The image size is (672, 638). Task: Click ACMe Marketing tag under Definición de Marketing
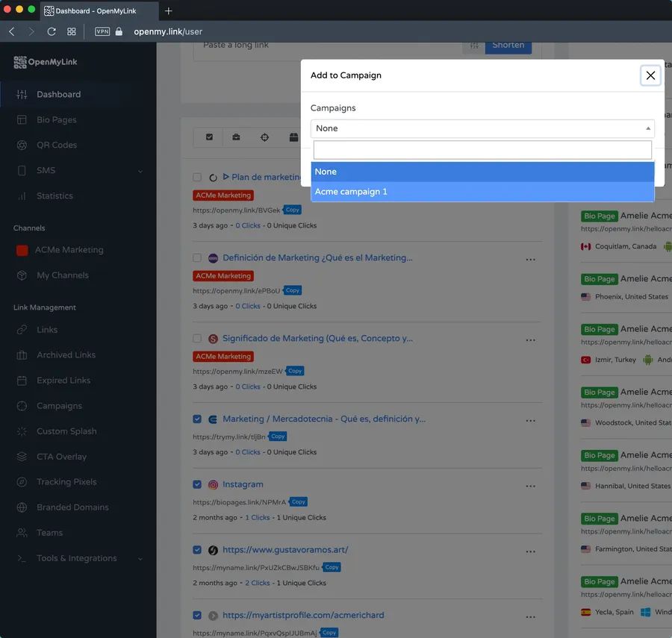pyautogui.click(x=223, y=276)
